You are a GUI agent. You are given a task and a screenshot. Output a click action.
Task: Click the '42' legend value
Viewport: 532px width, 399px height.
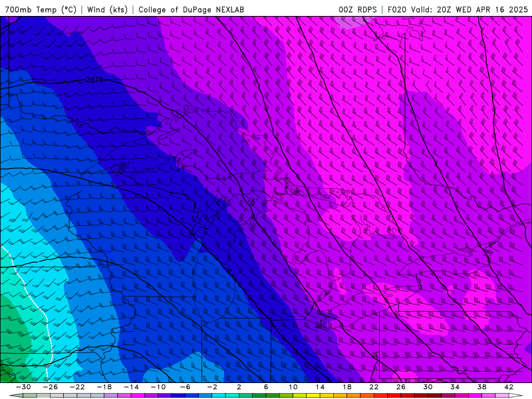pos(509,387)
